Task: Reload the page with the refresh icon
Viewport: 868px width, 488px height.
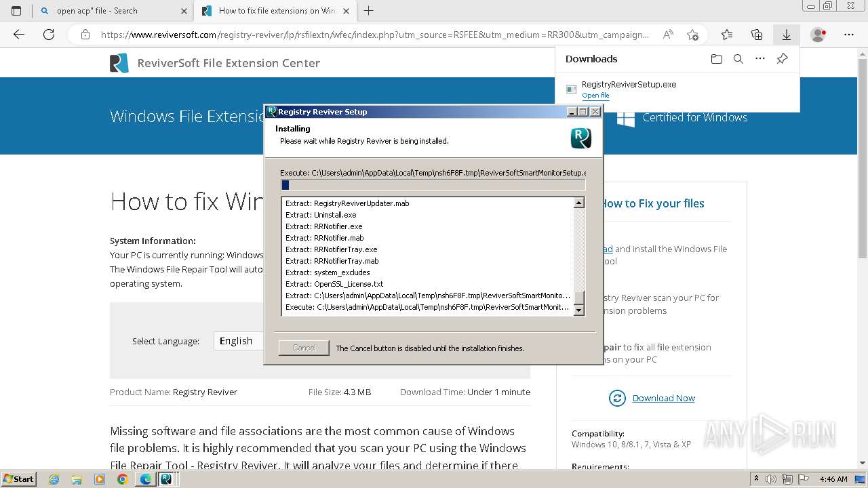Action: [x=49, y=35]
